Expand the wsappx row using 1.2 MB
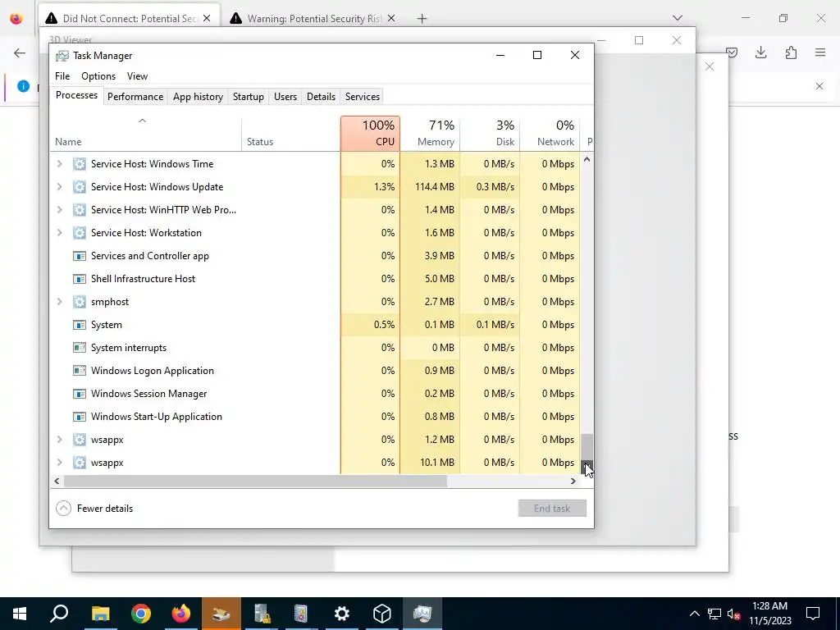 [x=59, y=440]
